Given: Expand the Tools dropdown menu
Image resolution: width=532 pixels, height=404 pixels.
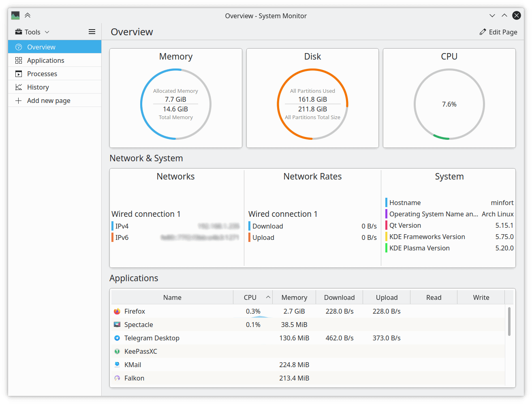Looking at the screenshot, I should pos(32,32).
